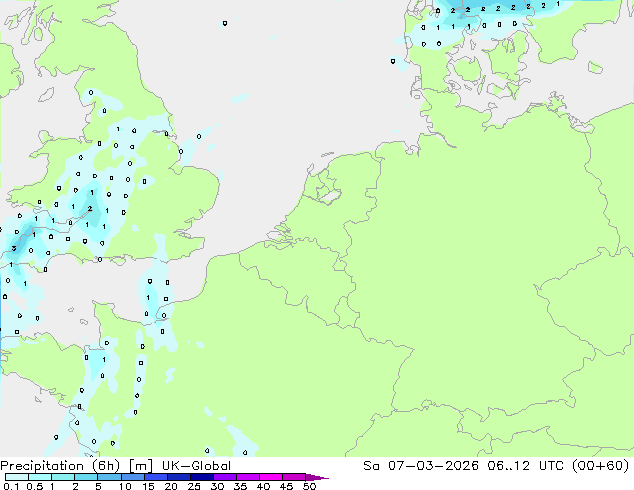Click the 'UK-Global' model name

point(196,466)
